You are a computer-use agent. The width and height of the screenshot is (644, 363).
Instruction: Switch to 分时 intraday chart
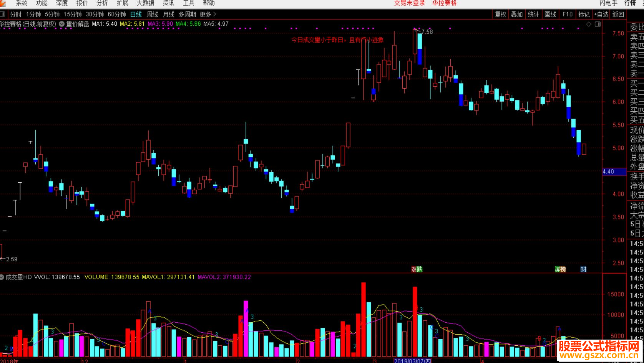16,14
